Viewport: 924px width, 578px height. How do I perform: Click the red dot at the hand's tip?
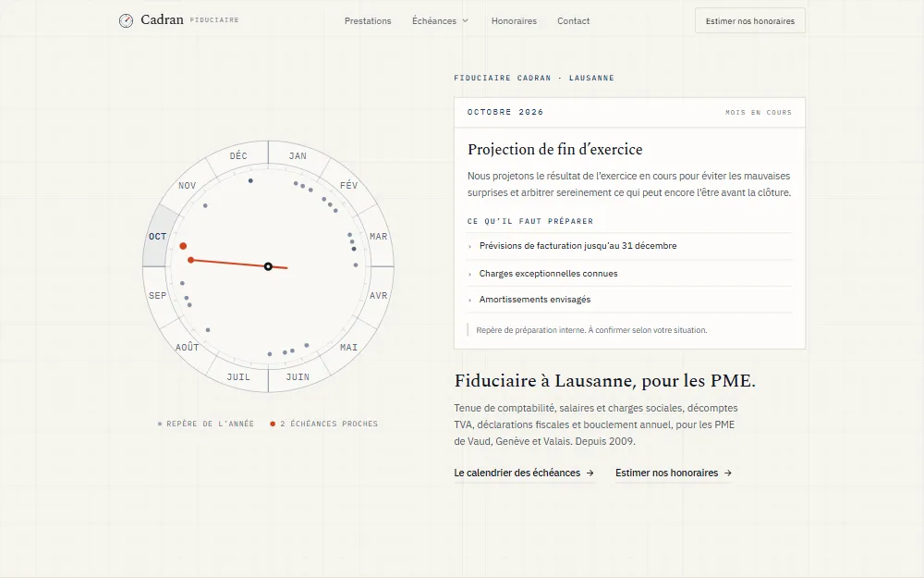[x=191, y=260]
